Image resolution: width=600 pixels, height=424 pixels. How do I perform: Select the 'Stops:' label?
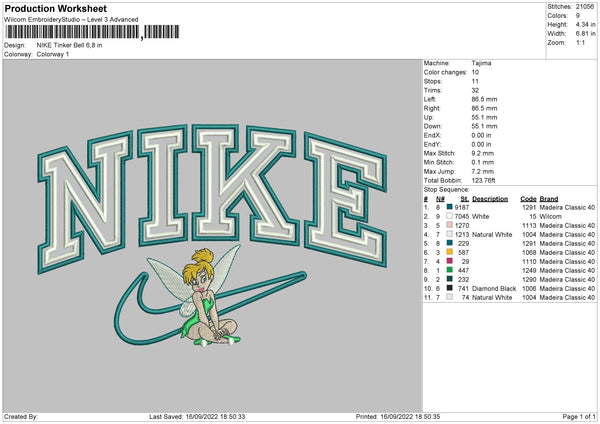pos(433,81)
